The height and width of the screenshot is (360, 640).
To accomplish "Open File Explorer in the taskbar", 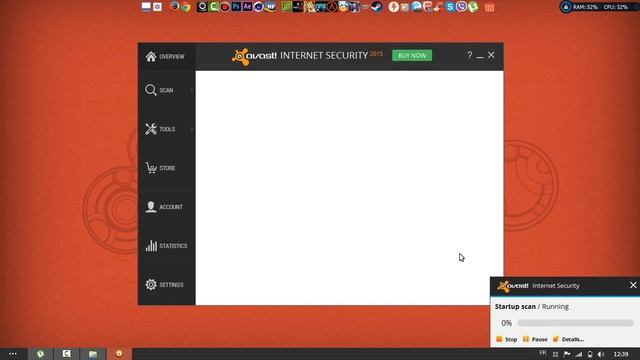I will [x=93, y=354].
